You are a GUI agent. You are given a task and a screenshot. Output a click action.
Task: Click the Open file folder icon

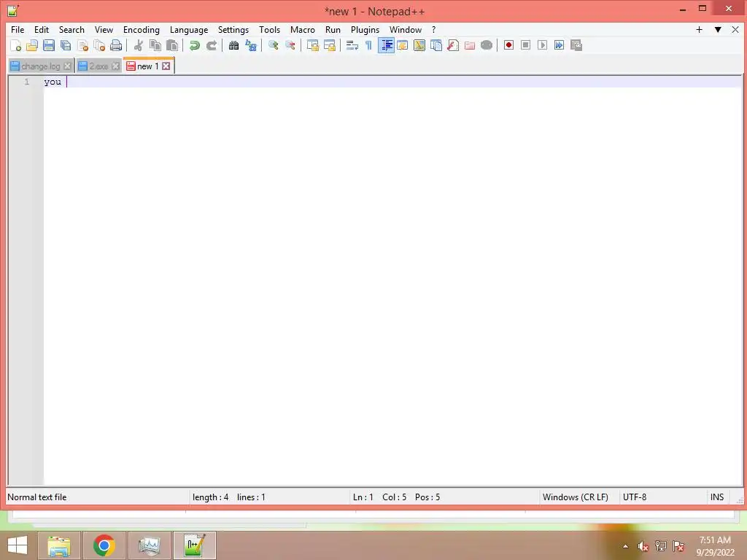tap(32, 45)
